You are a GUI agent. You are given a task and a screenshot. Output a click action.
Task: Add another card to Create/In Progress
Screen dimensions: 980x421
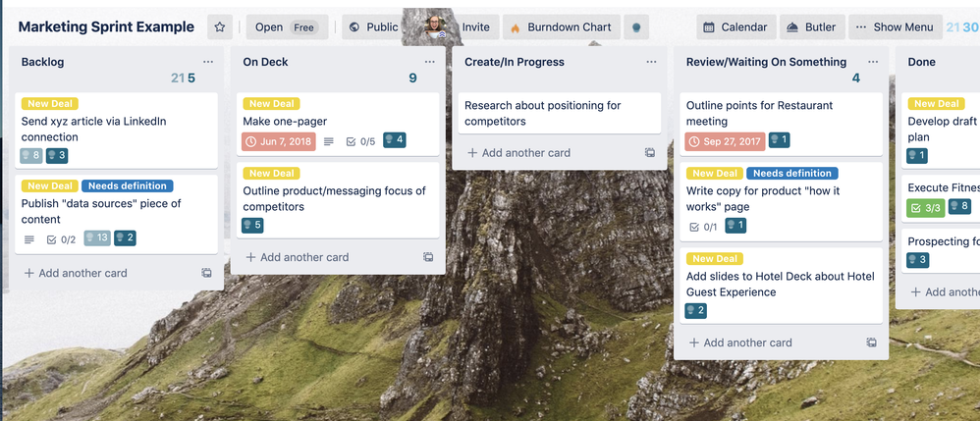coord(518,152)
